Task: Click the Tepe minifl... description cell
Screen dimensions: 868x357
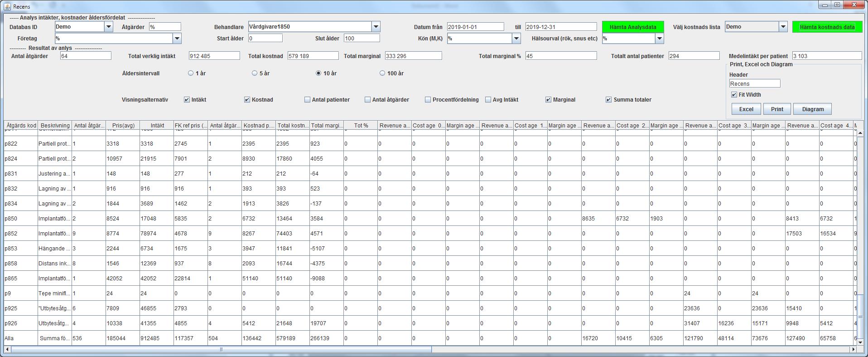Action: coord(55,293)
